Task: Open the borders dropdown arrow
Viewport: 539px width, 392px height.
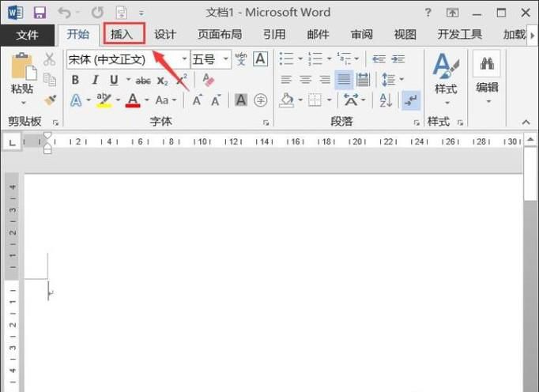Action: tap(329, 100)
